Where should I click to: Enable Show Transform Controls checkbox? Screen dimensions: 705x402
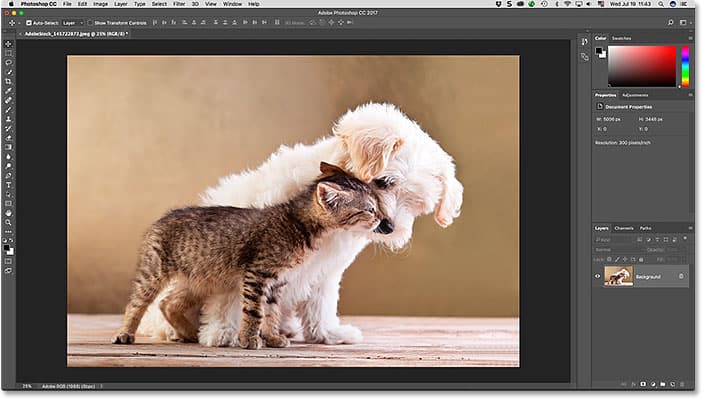coord(89,21)
